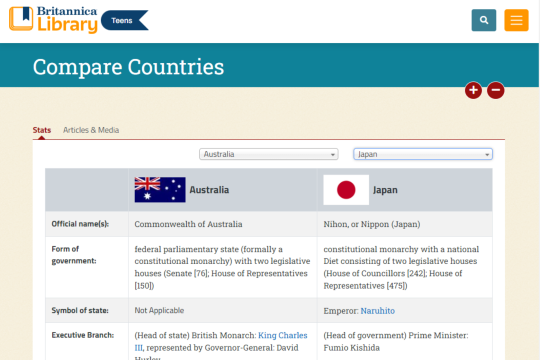The image size is (540, 360).
Task: Switch to Articles & Media tab
Action: (x=91, y=130)
